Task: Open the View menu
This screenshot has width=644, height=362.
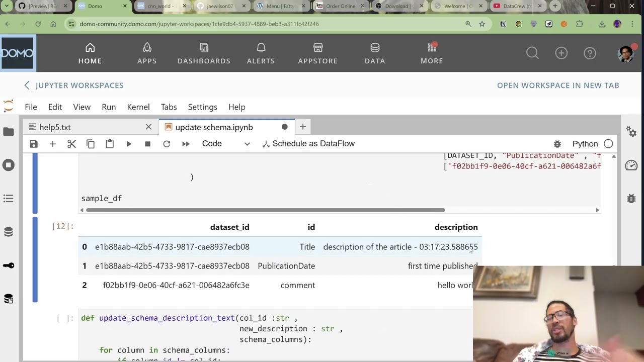Action: click(x=82, y=107)
